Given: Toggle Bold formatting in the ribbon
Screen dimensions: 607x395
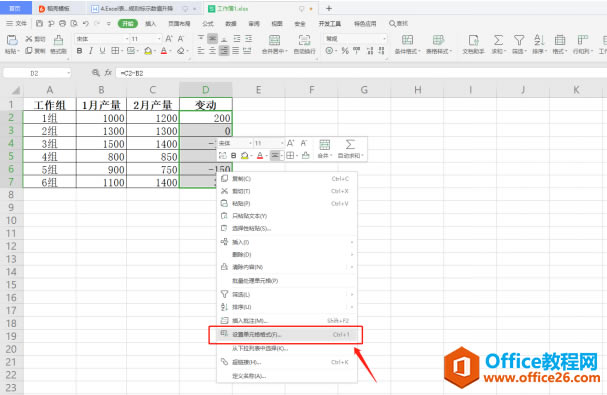Looking at the screenshot, I should point(79,51).
